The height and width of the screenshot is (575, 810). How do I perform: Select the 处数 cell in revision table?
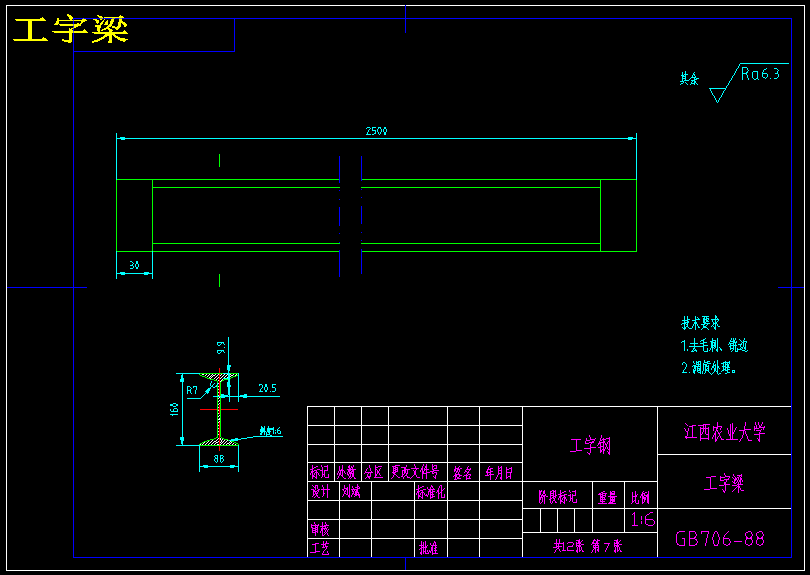point(347,472)
